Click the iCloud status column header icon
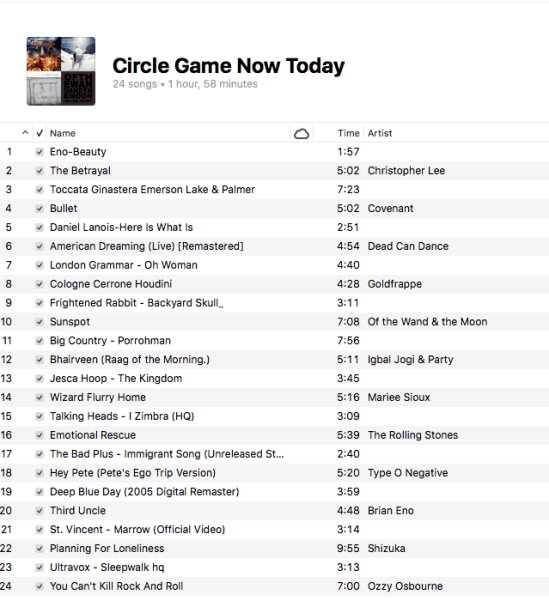 point(301,134)
